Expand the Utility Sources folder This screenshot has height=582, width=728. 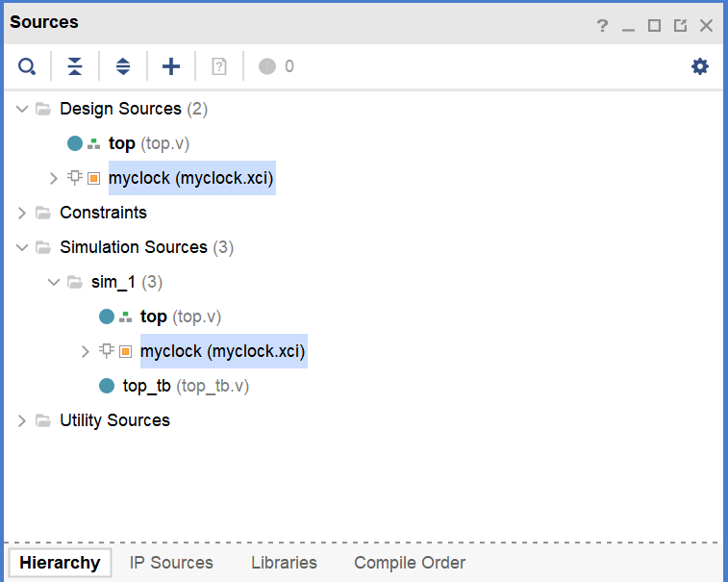(x=23, y=420)
